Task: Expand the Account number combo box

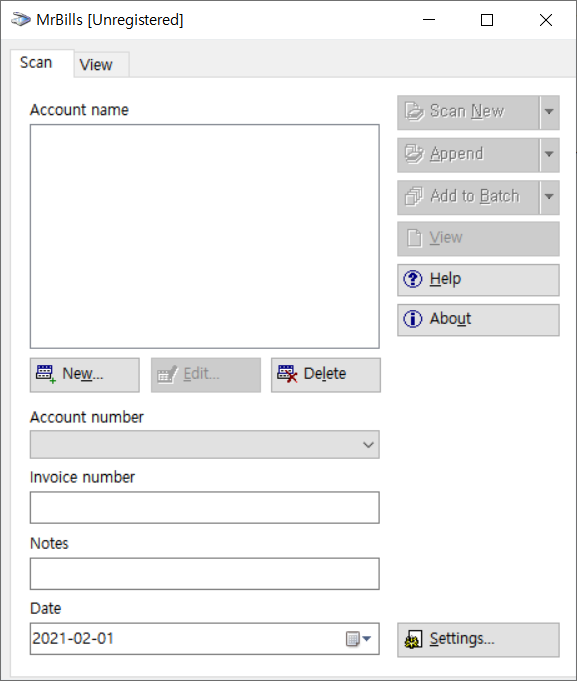Action: [204, 444]
